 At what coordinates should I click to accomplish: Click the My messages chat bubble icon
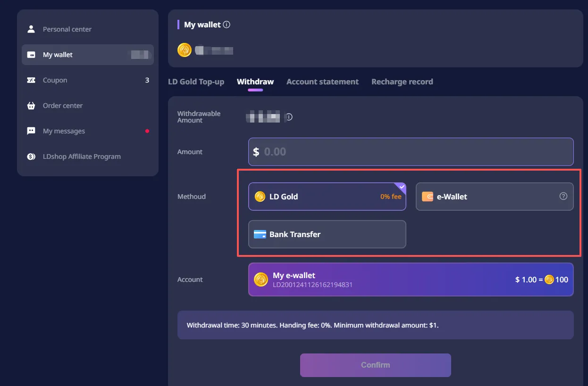31,131
